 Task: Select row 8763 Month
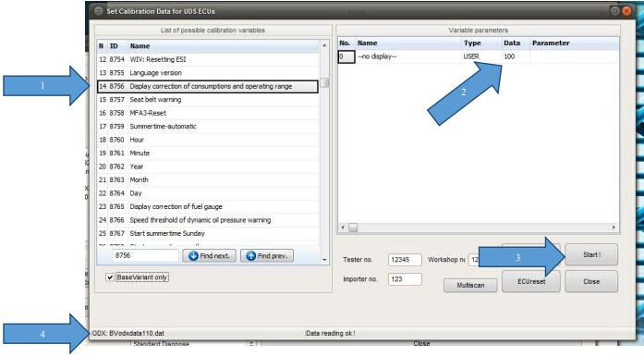pyautogui.click(x=208, y=179)
